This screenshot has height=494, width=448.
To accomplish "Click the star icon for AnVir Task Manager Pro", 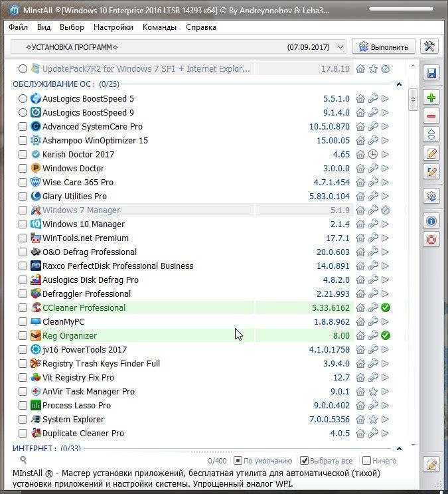I will pos(373,391).
